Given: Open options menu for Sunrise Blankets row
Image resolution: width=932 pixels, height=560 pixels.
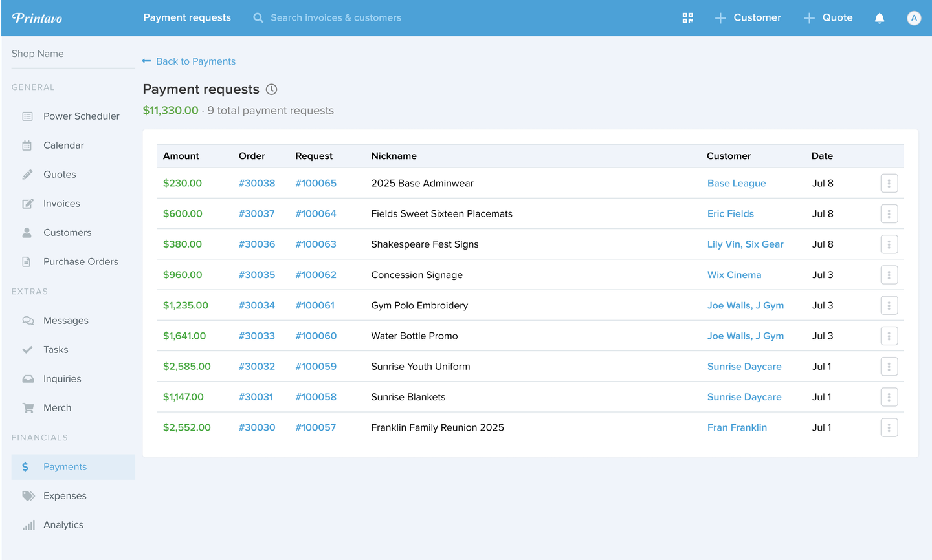Looking at the screenshot, I should tap(889, 397).
